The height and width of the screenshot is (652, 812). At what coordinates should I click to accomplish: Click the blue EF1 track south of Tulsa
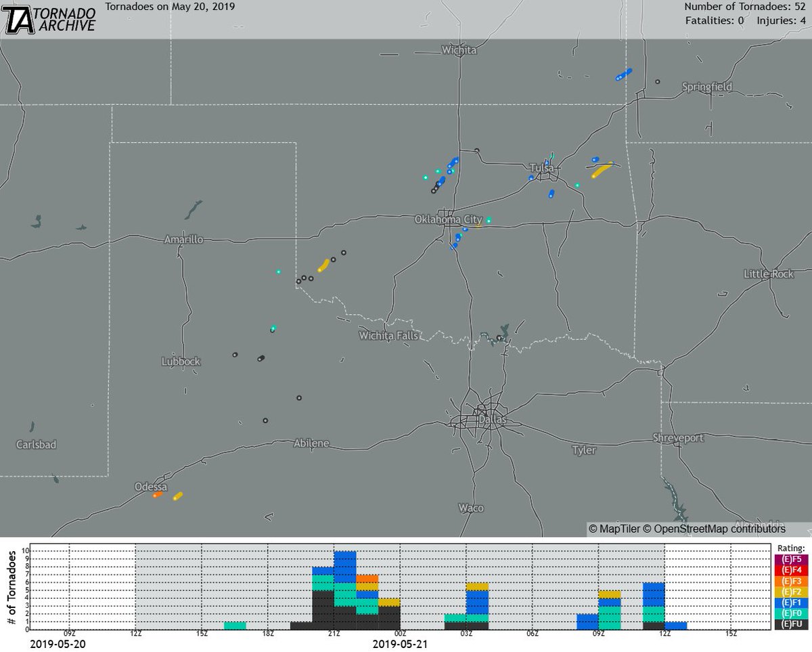[551, 194]
